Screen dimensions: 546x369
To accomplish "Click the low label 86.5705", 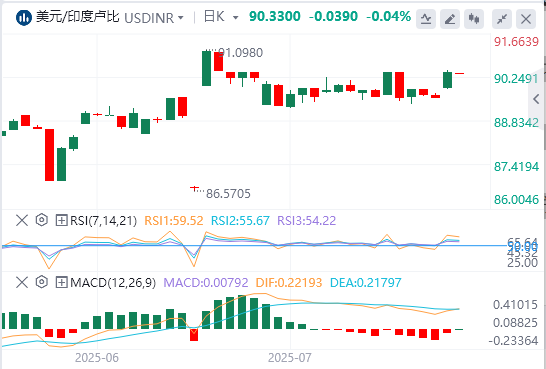I will point(228,194).
